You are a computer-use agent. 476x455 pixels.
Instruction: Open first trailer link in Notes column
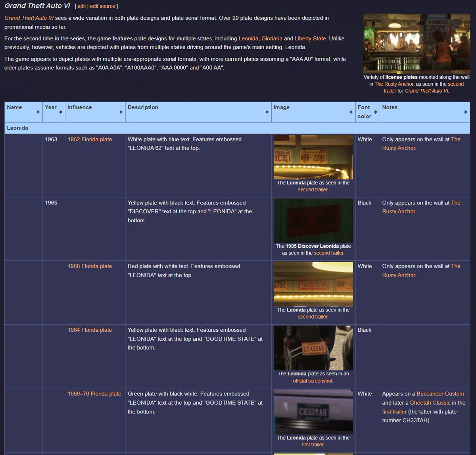click(394, 411)
